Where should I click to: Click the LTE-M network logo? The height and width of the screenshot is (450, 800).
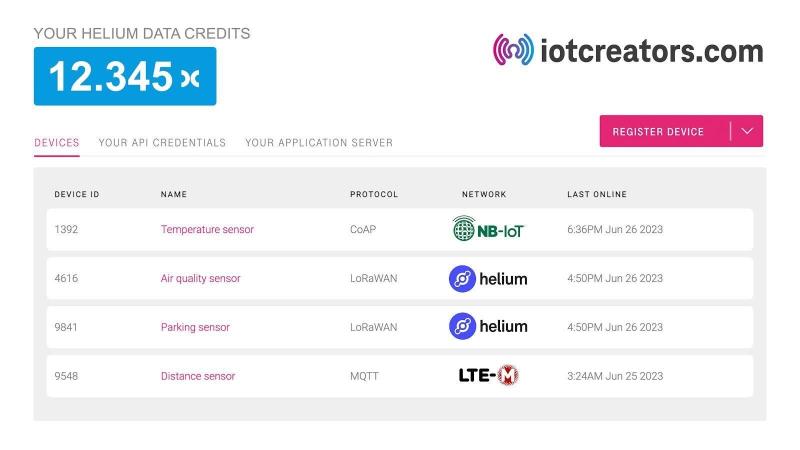488,376
